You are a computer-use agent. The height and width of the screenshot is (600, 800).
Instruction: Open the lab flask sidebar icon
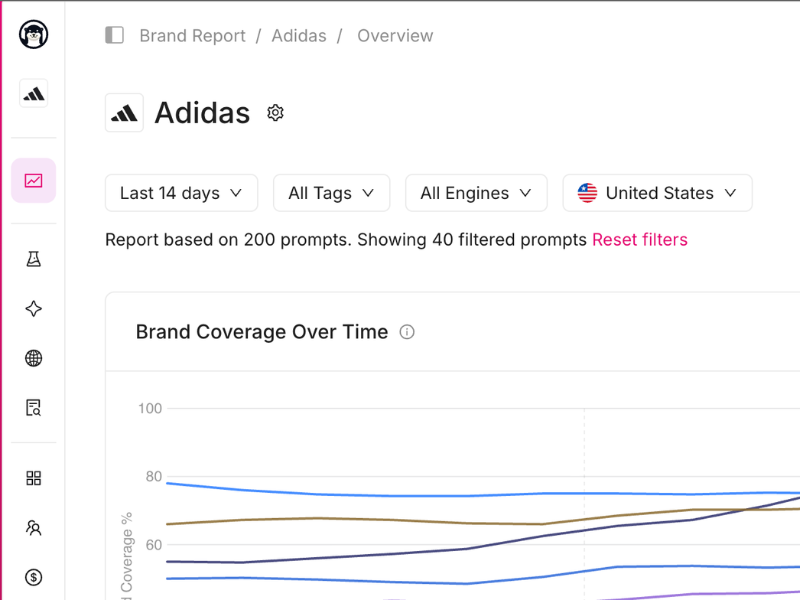[34, 259]
